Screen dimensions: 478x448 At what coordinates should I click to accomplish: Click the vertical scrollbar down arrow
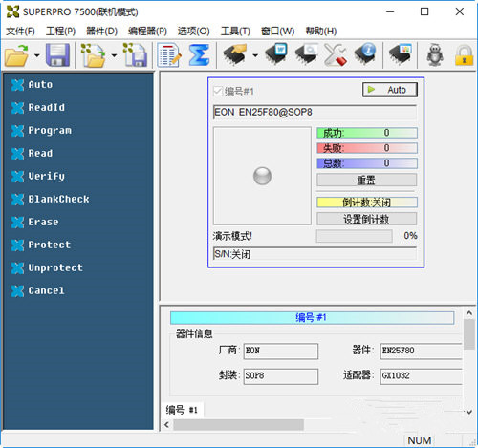coord(469,412)
